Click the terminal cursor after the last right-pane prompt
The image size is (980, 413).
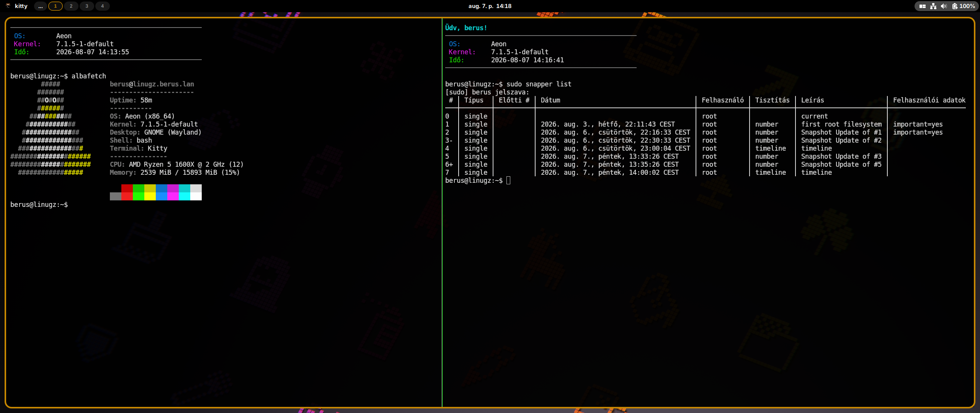[508, 180]
